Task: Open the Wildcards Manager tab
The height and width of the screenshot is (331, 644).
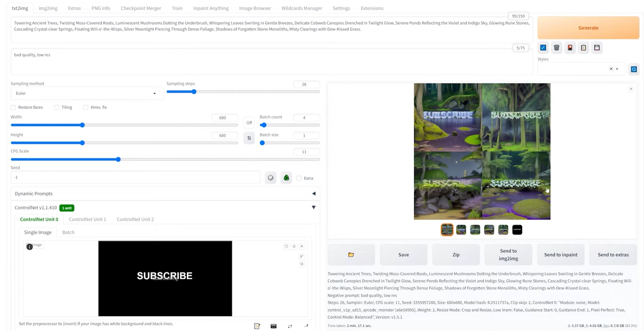Action: (302, 8)
